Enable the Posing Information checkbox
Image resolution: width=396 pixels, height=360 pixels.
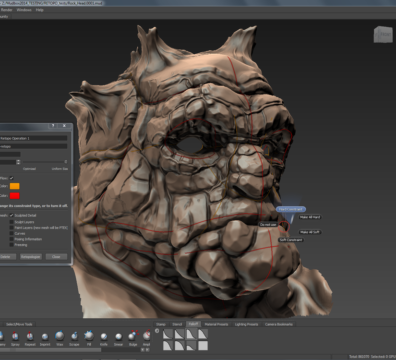(x=12, y=239)
